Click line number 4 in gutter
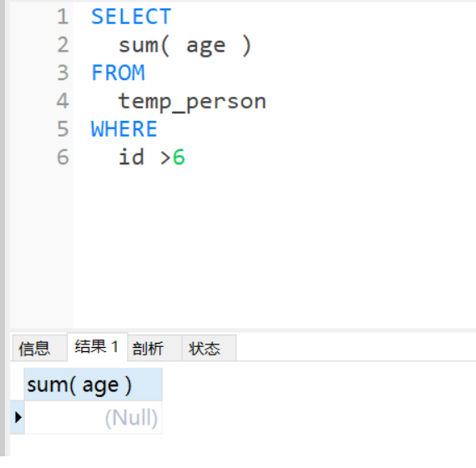This screenshot has height=468, width=476. (x=63, y=101)
